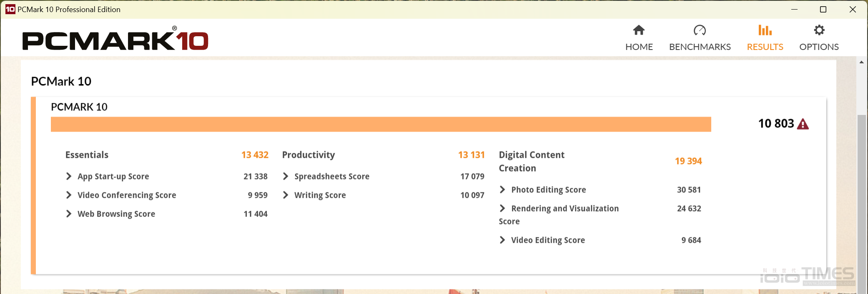Expand Photo Editing Score details
Screen dimensions: 868x294
[502, 190]
